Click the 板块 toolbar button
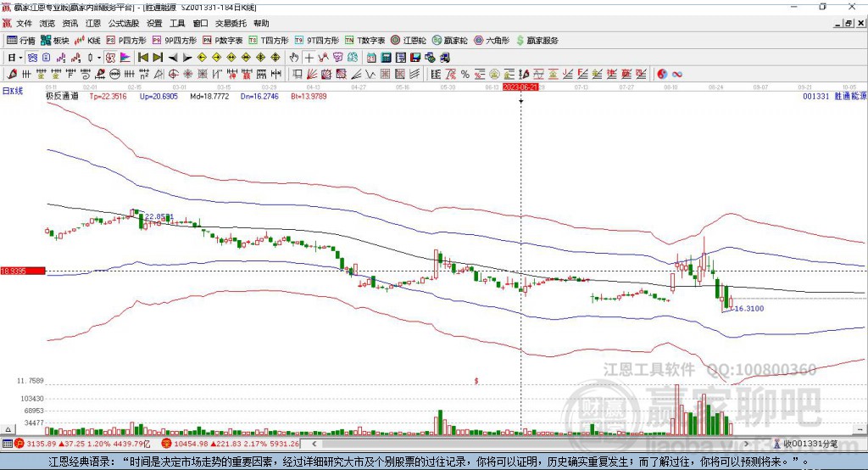Image resolution: width=868 pixels, height=470 pixels. pos(55,41)
